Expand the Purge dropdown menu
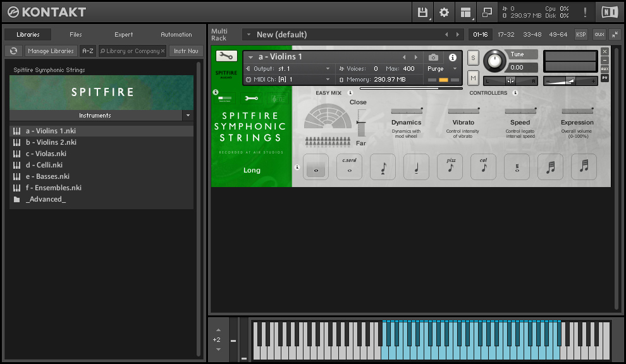 455,69
